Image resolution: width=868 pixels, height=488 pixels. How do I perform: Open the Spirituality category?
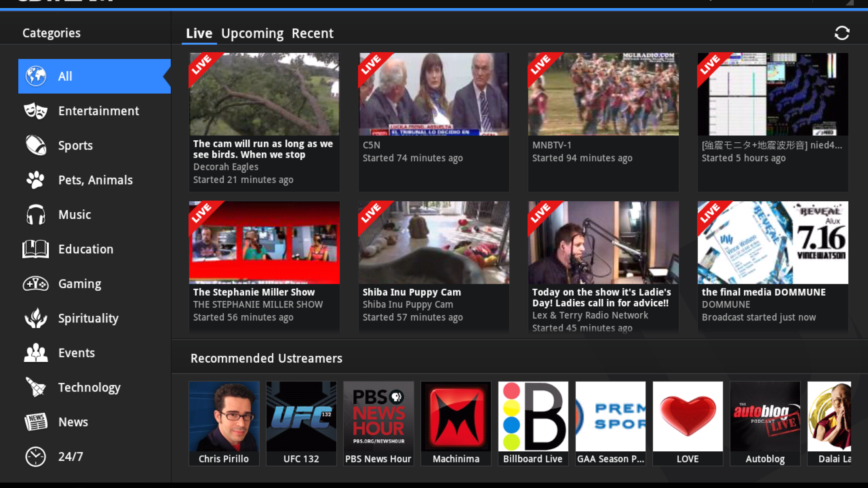(x=88, y=318)
